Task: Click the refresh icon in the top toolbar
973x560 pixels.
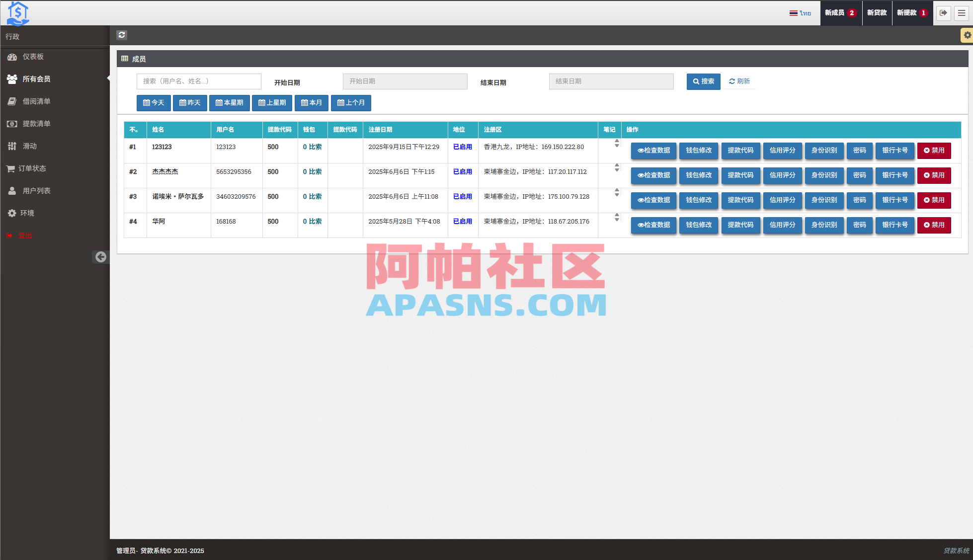Action: (x=121, y=35)
